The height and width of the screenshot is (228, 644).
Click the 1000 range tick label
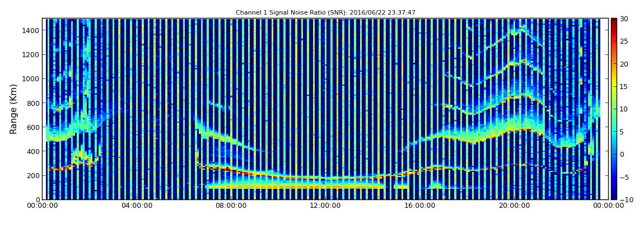click(x=31, y=79)
